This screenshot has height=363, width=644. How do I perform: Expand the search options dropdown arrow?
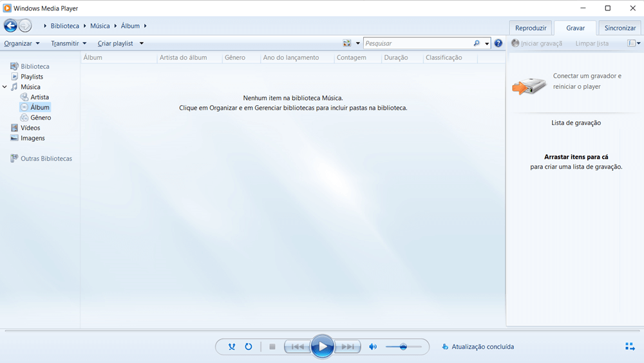coord(487,43)
